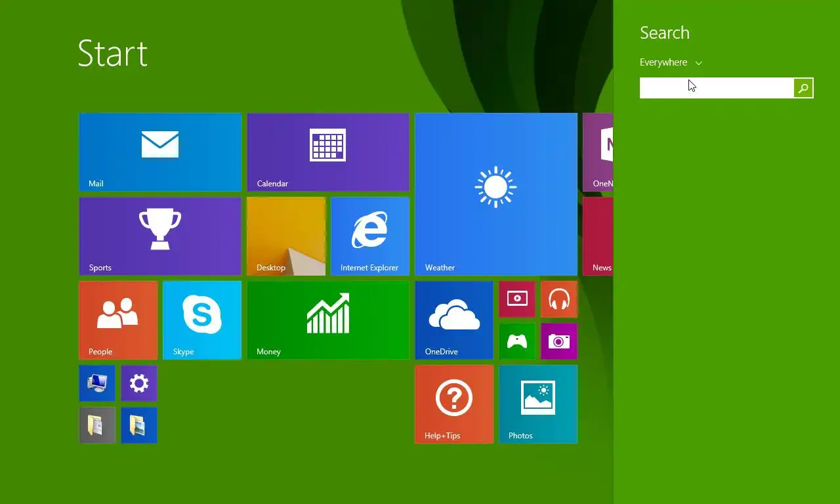Open the small Xbox Games tile
Screen dimensions: 840x504
pyautogui.click(x=517, y=341)
